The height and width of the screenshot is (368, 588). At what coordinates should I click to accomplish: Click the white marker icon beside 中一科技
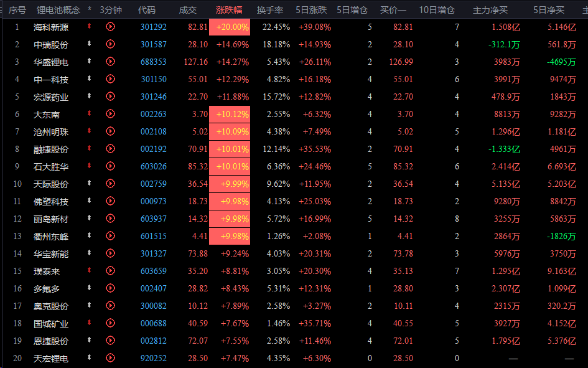[x=90, y=79]
